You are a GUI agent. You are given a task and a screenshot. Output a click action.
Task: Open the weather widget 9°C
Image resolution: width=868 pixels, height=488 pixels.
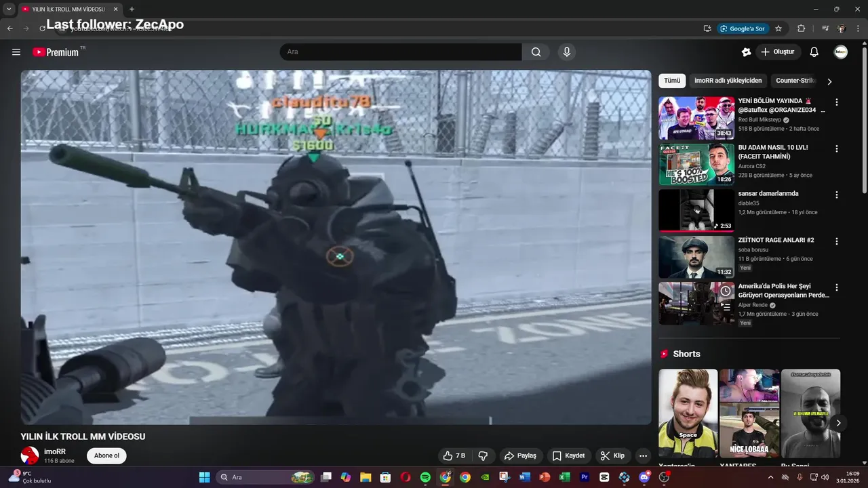point(28,477)
